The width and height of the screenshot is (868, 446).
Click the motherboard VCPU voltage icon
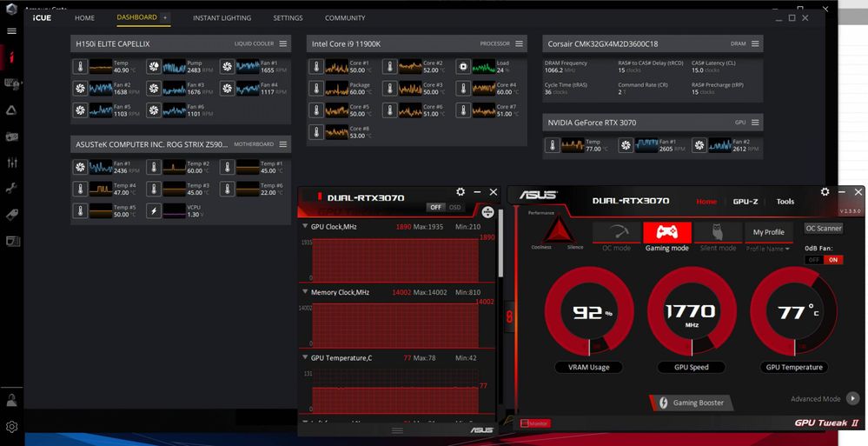click(154, 210)
